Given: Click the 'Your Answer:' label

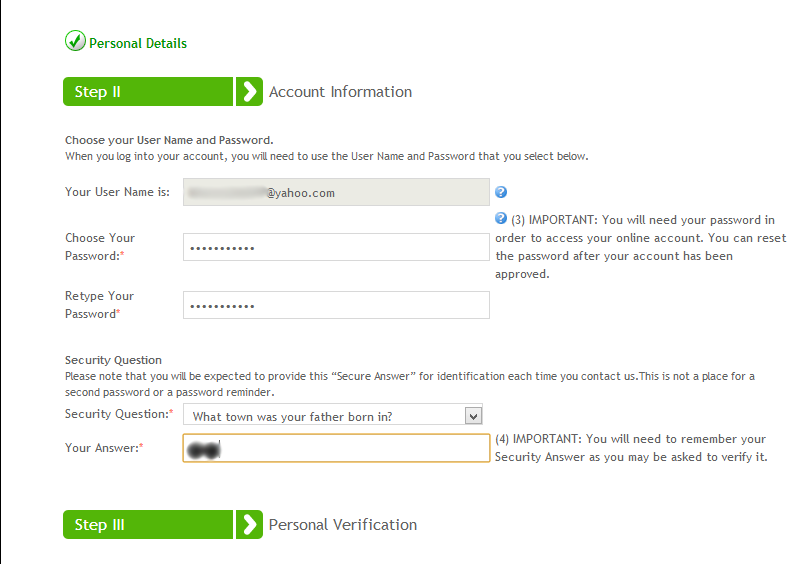Looking at the screenshot, I should [x=104, y=448].
